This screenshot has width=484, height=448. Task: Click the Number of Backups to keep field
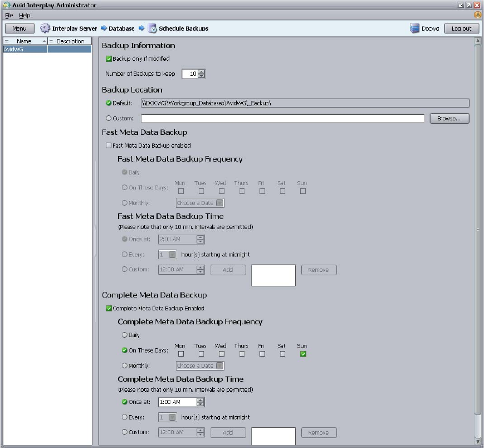[189, 74]
